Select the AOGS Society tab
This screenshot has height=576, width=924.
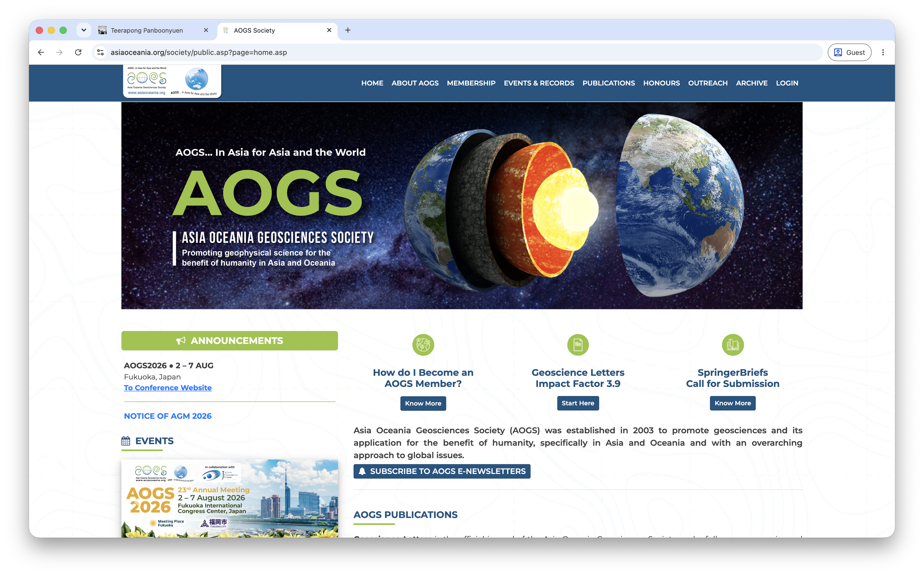click(277, 30)
